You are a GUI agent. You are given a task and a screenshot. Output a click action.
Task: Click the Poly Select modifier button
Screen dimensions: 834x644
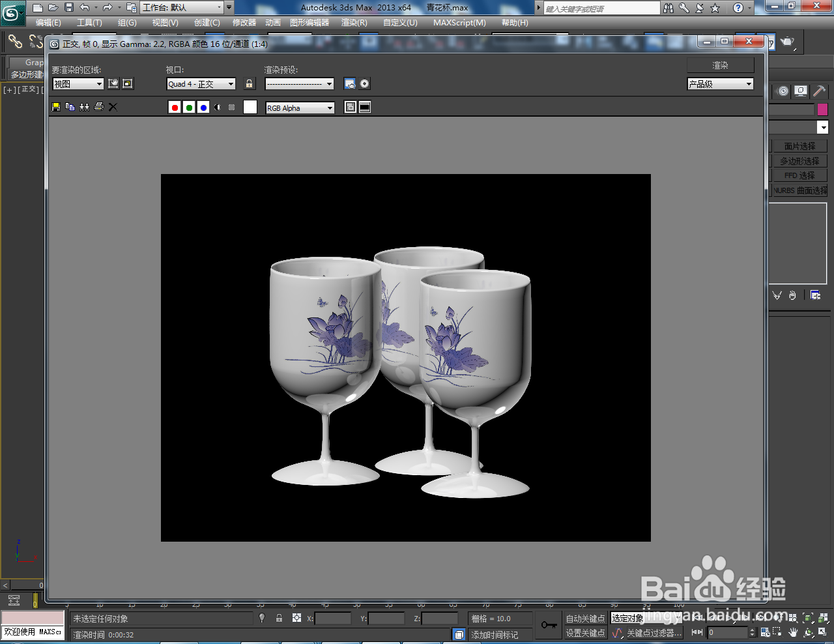point(799,161)
